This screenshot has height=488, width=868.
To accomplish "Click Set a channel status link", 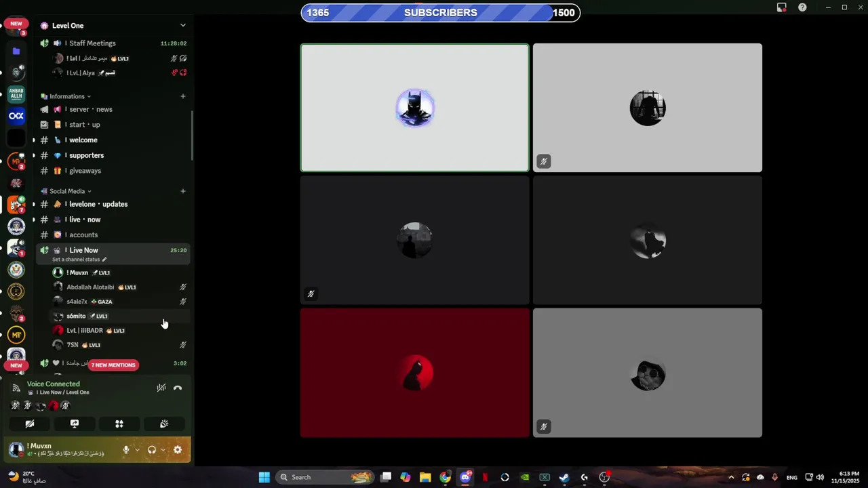I will click(x=79, y=260).
